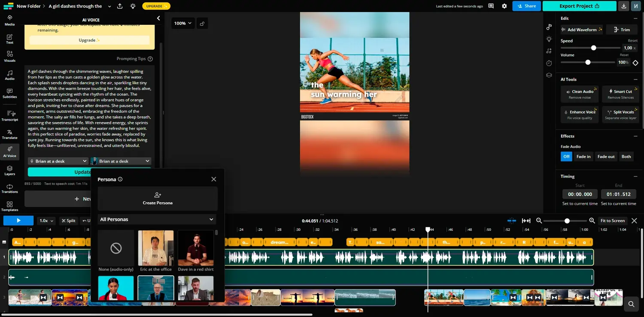Open the persona dropdown with Brian's avatar
This screenshot has height=317, width=644.
click(x=121, y=161)
